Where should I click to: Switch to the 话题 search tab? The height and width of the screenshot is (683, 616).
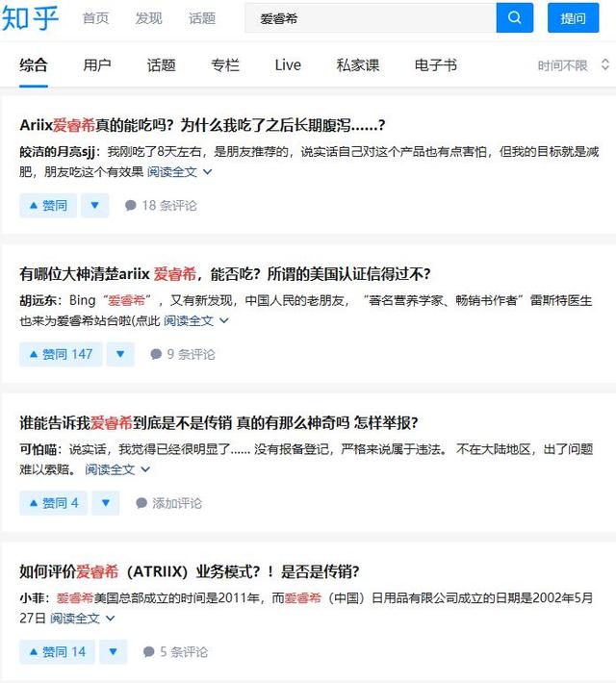tap(162, 65)
